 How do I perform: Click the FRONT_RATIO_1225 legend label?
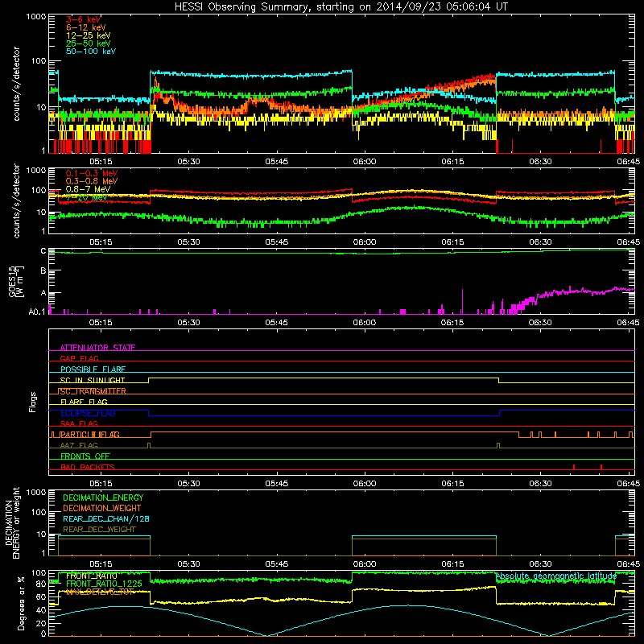(104, 584)
